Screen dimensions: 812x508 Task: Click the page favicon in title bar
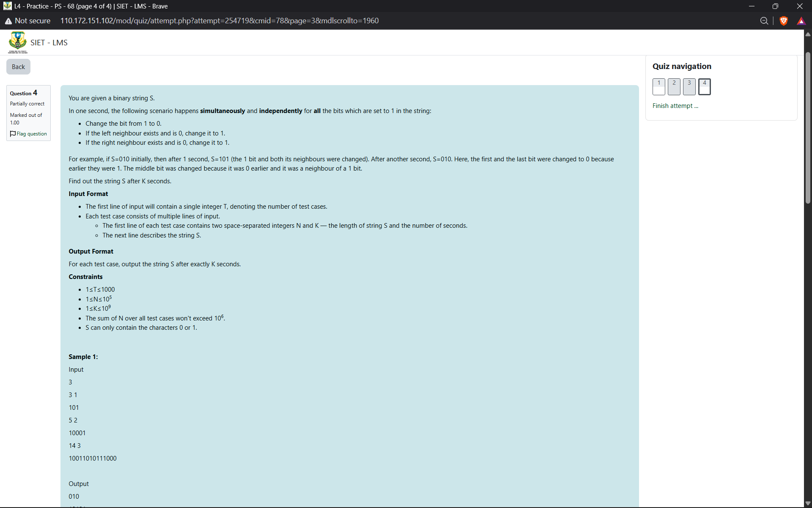tap(7, 6)
